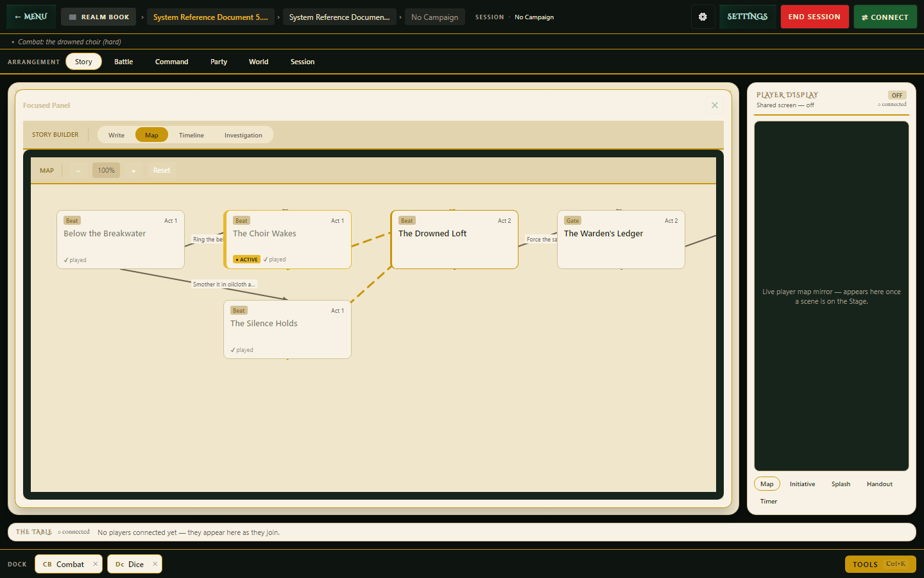Select the No Campaign breadcrumb

click(434, 17)
